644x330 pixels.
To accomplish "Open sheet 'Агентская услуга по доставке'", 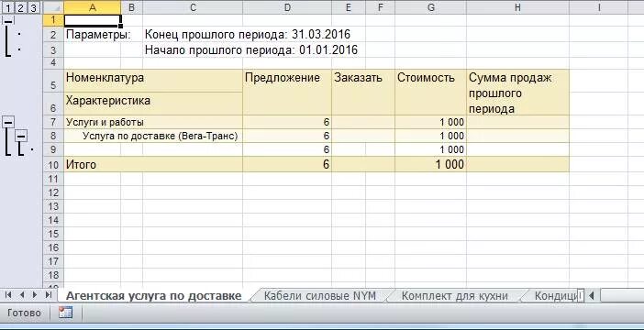I will click(153, 295).
